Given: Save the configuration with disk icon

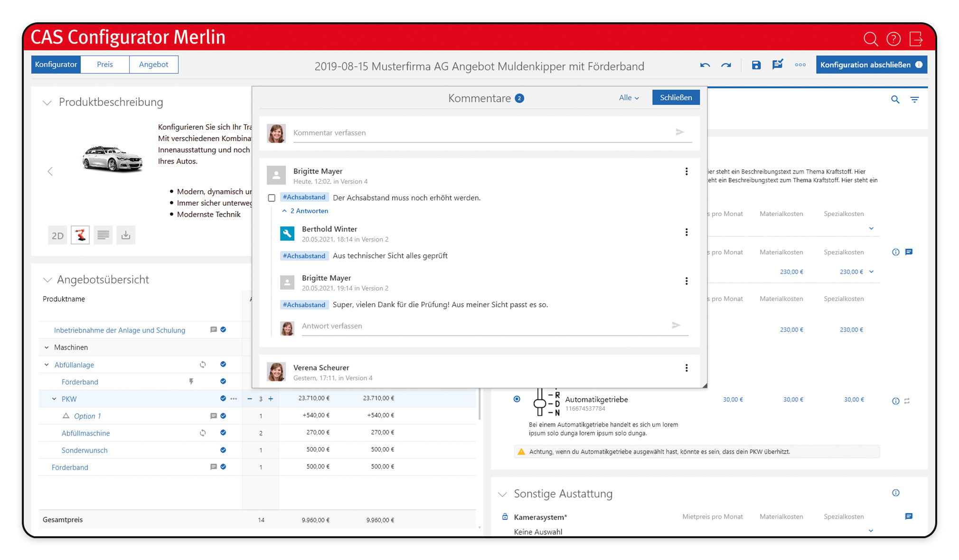Looking at the screenshot, I should [x=756, y=65].
